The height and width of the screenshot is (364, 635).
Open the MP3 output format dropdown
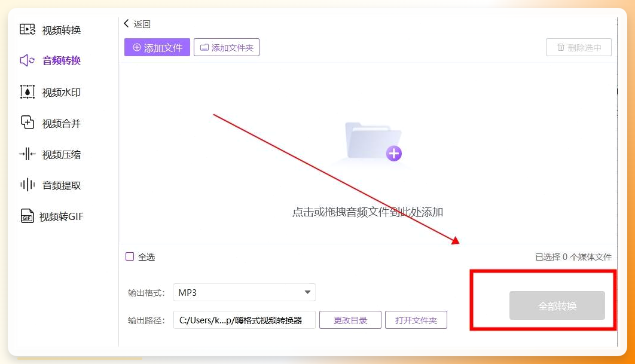pos(244,292)
